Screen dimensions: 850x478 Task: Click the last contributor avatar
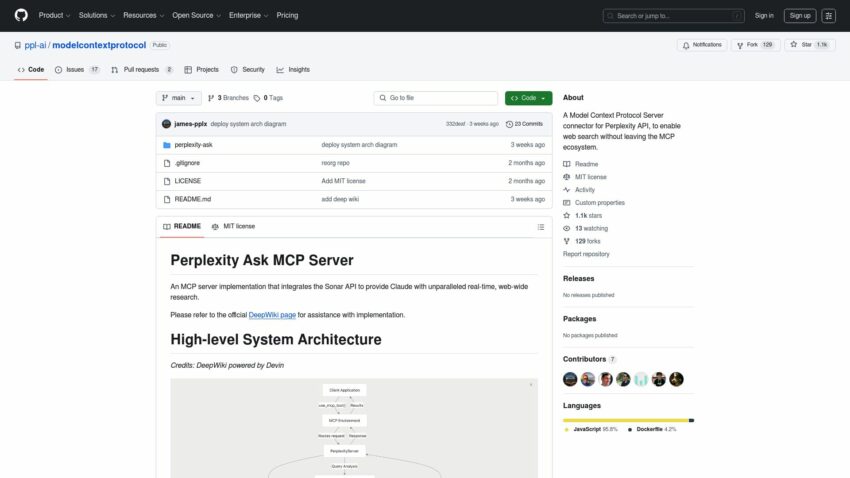[676, 379]
